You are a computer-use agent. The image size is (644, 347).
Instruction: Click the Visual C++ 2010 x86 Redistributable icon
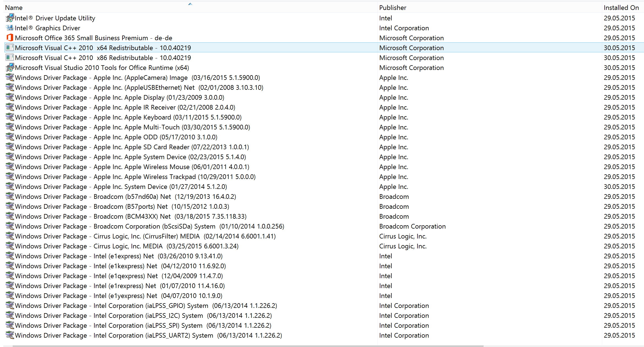(10, 58)
